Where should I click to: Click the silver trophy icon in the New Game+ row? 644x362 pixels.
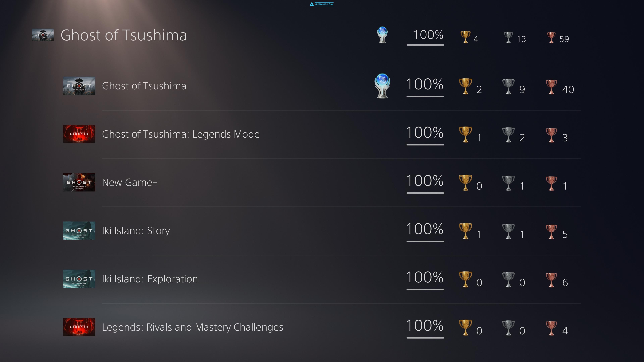click(x=508, y=183)
